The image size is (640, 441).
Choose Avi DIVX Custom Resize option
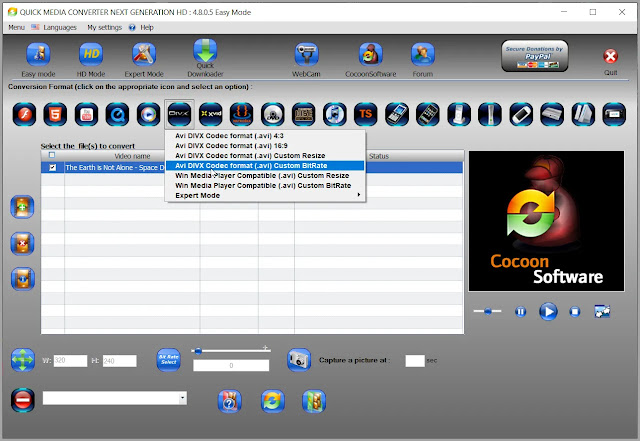[265, 156]
